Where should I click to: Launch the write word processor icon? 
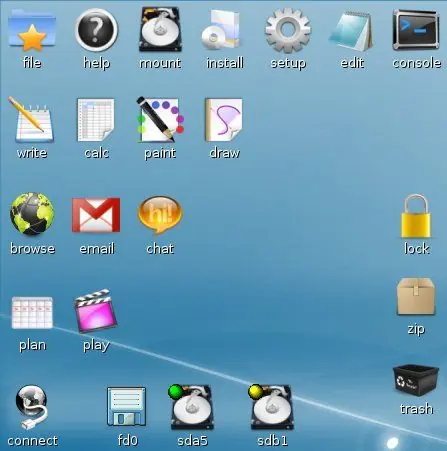(31, 119)
